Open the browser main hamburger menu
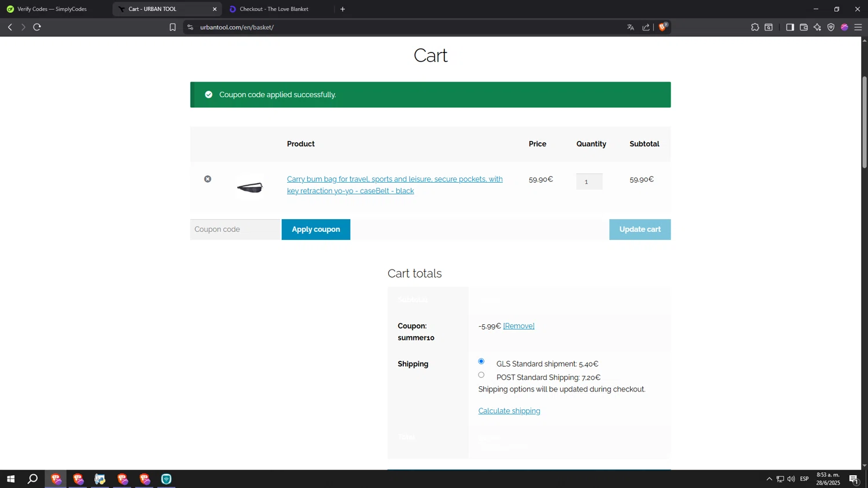868x488 pixels. click(x=858, y=27)
